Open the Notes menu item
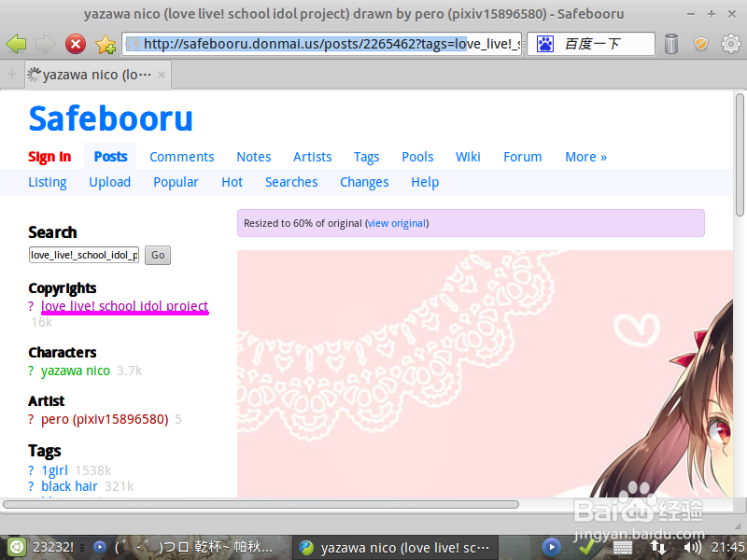 pyautogui.click(x=253, y=157)
